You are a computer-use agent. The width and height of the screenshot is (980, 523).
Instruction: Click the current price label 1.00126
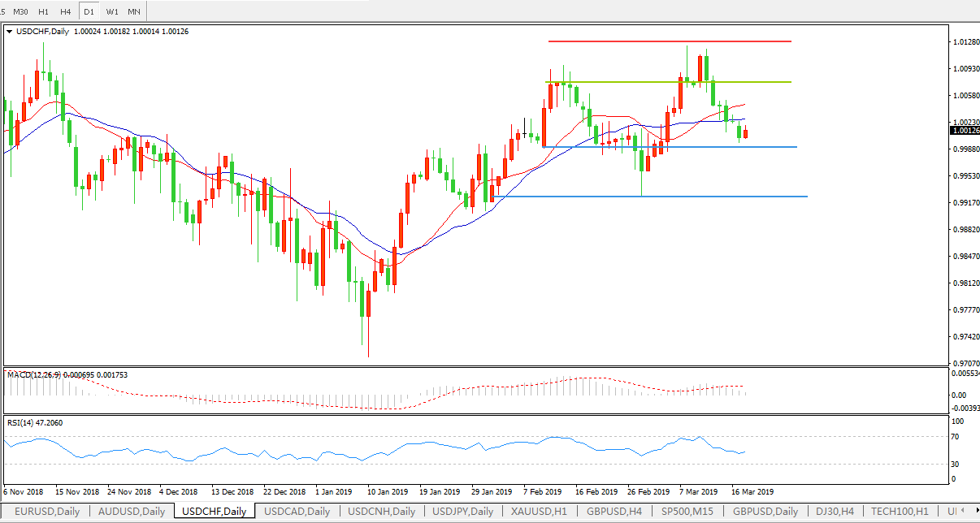point(964,130)
